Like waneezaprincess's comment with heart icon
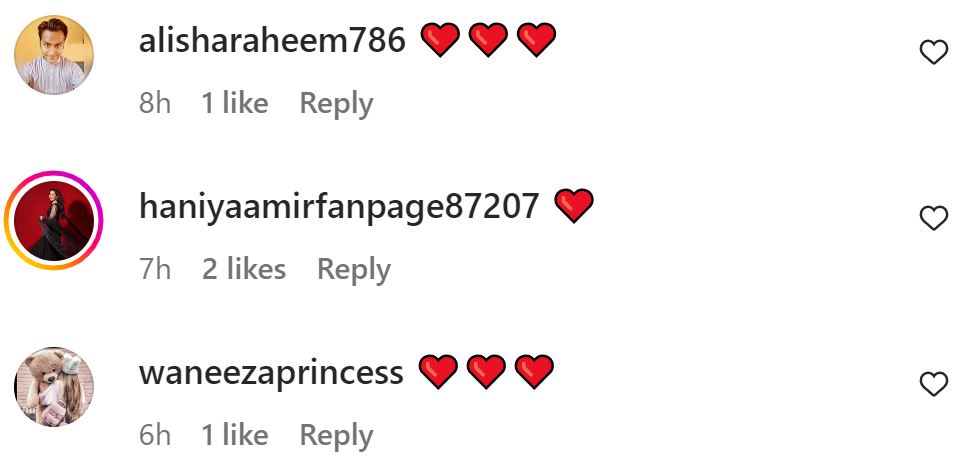This screenshot has width=969, height=464. (934, 384)
